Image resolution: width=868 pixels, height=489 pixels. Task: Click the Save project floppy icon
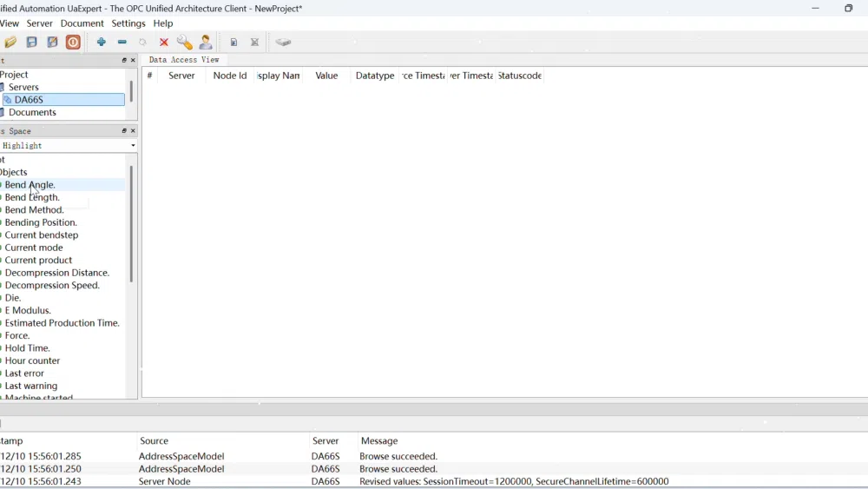click(x=31, y=42)
